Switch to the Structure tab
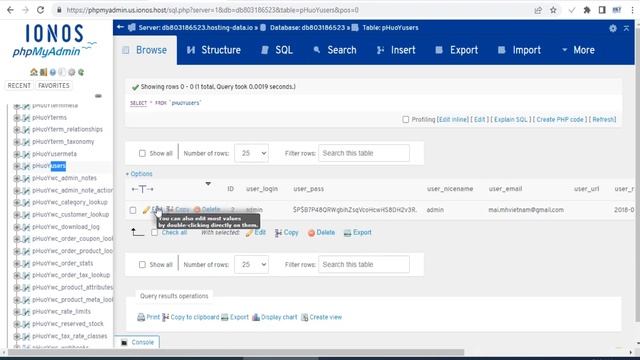This screenshot has width=640, height=360. coord(214,50)
